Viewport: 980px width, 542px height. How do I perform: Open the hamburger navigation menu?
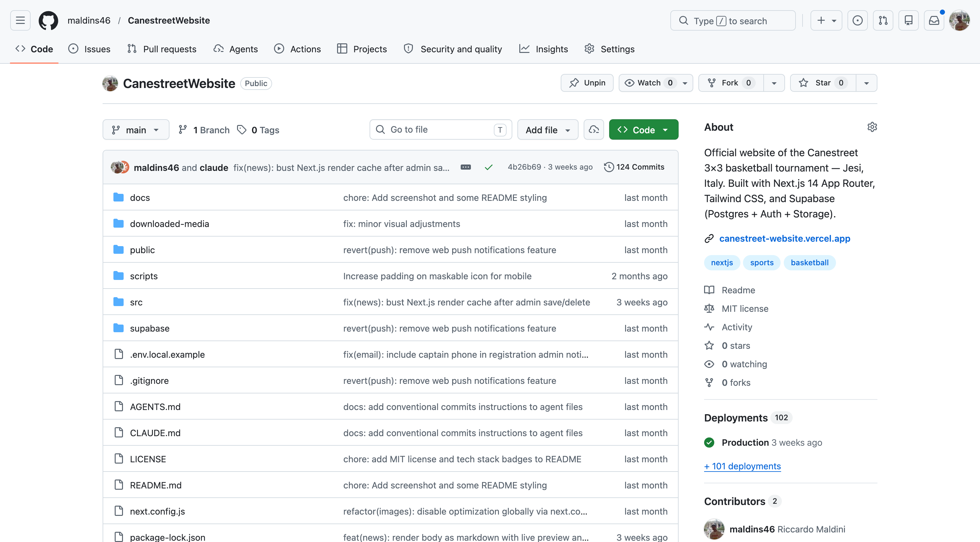click(x=20, y=20)
